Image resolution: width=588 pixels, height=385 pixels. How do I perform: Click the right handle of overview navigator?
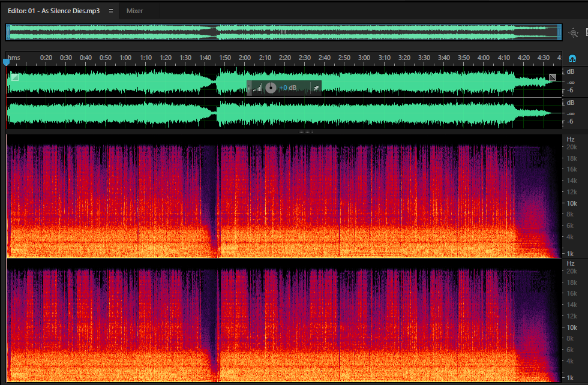[x=559, y=32]
